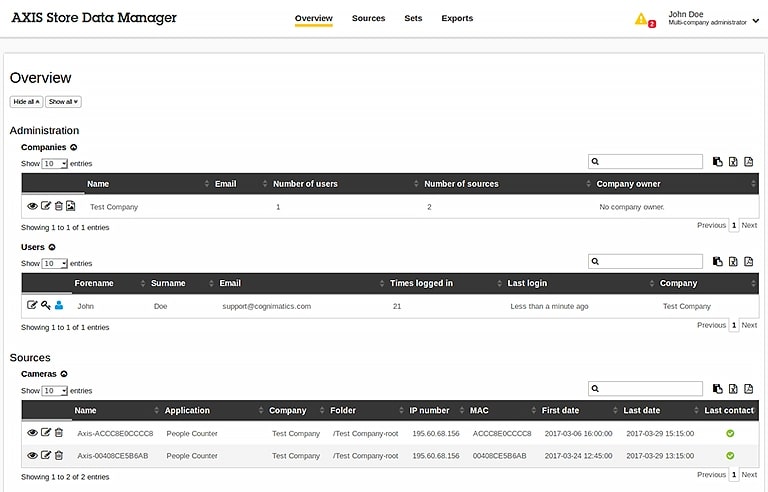Go to the Exports tab
This screenshot has width=768, height=492.
[457, 18]
